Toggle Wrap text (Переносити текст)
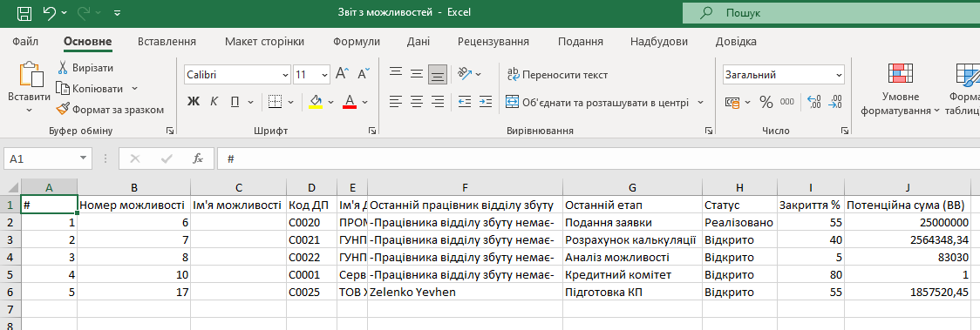The height and width of the screenshot is (330, 980). [x=557, y=74]
